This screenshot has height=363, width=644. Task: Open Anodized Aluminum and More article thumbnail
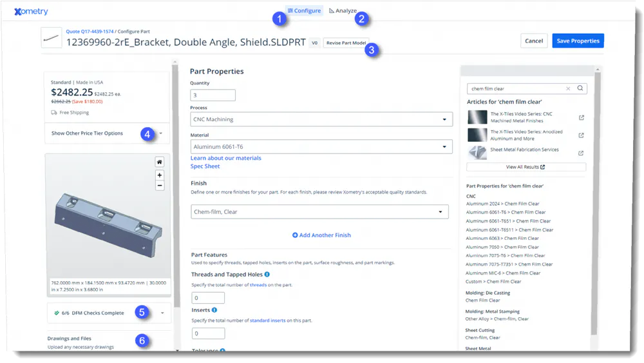(477, 135)
